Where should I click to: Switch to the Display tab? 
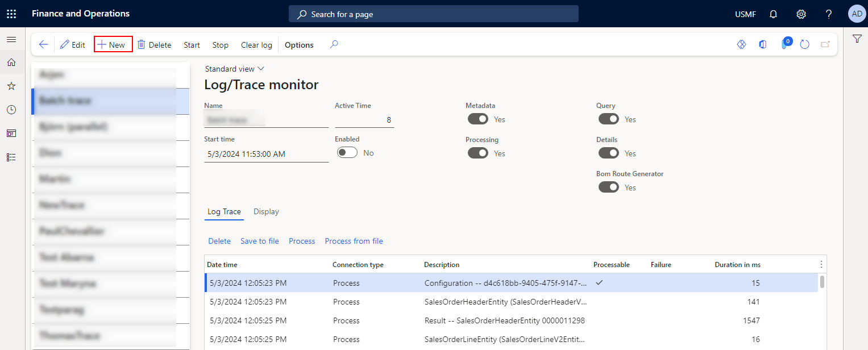pos(266,212)
